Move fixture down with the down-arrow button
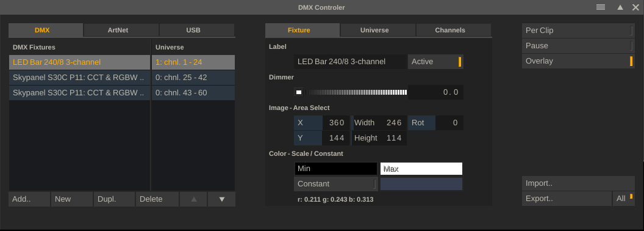 (222, 199)
